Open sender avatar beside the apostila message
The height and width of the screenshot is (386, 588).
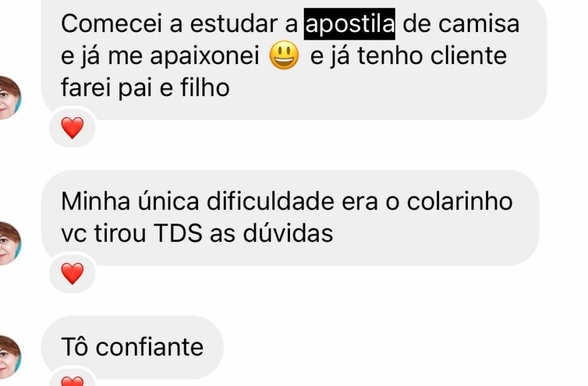(x=9, y=97)
